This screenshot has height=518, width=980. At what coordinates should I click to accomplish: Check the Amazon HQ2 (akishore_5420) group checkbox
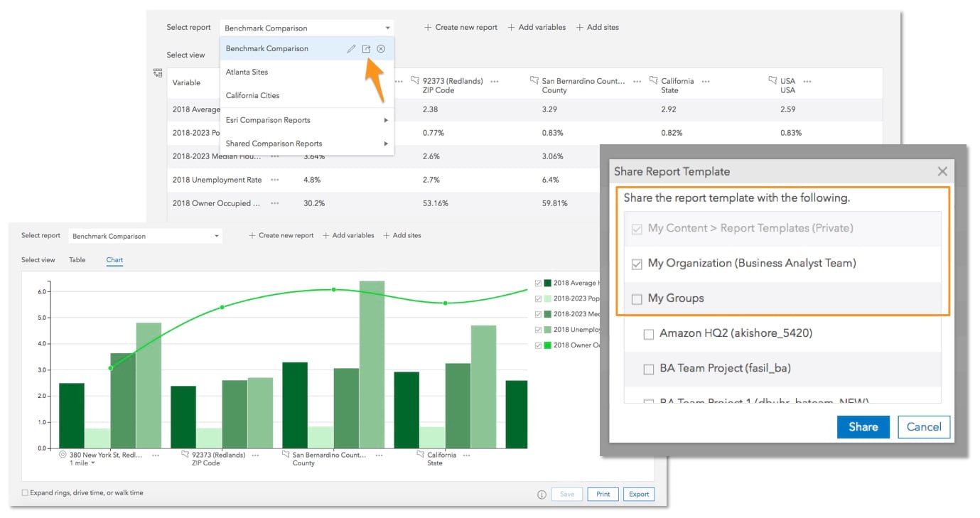coord(648,334)
